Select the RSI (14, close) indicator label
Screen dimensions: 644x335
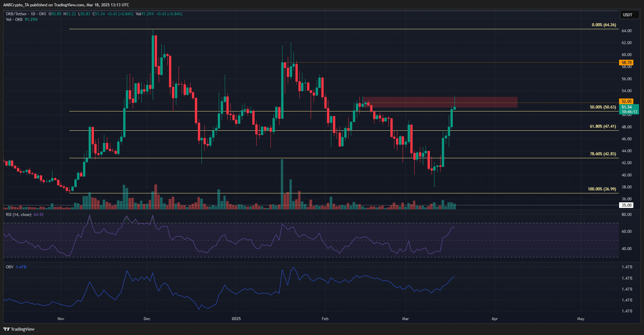coord(19,215)
